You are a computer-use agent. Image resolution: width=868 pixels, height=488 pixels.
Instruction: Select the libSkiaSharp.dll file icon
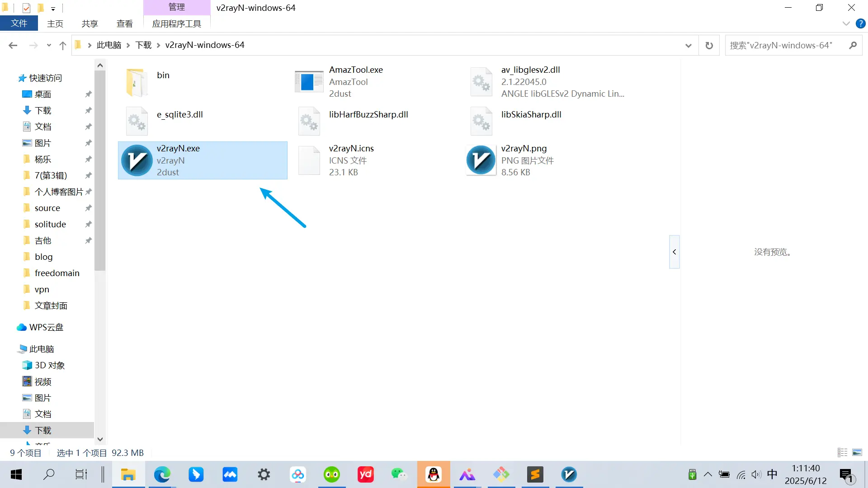click(x=481, y=121)
